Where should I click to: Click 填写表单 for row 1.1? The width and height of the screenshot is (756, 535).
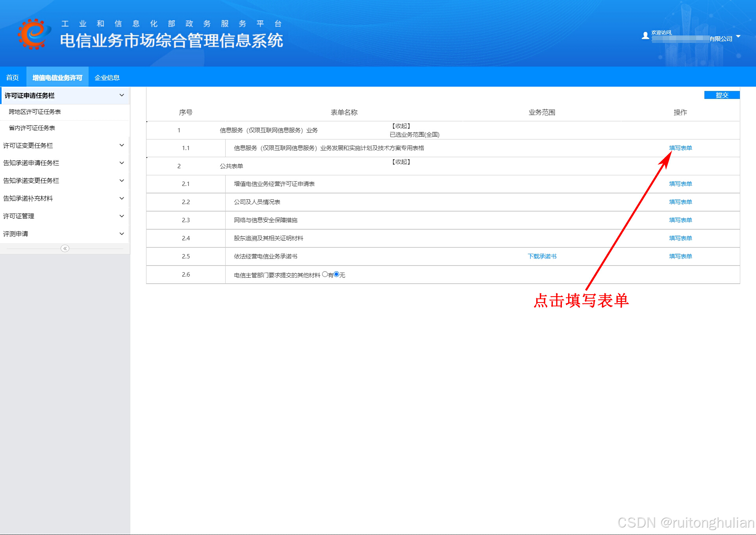tap(680, 148)
